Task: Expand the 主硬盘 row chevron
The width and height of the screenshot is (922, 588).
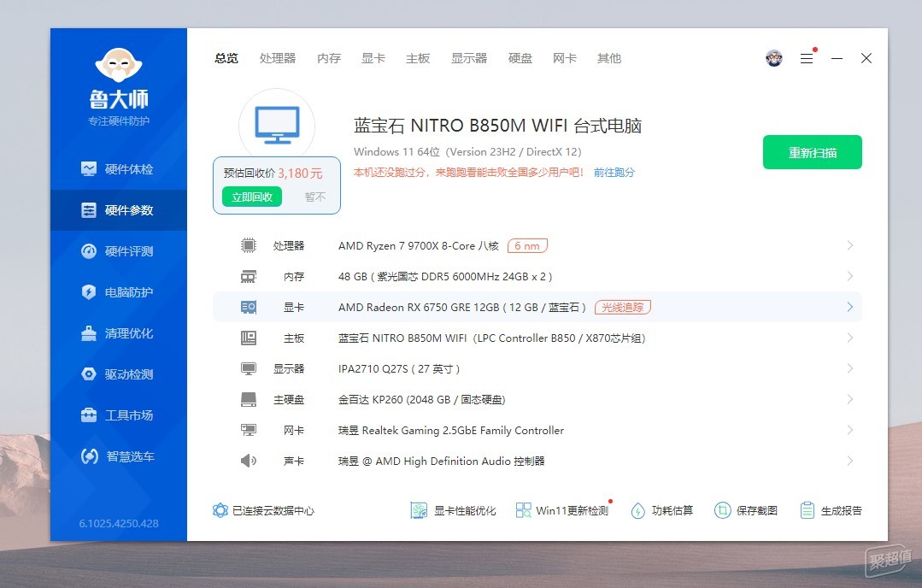Action: (849, 399)
